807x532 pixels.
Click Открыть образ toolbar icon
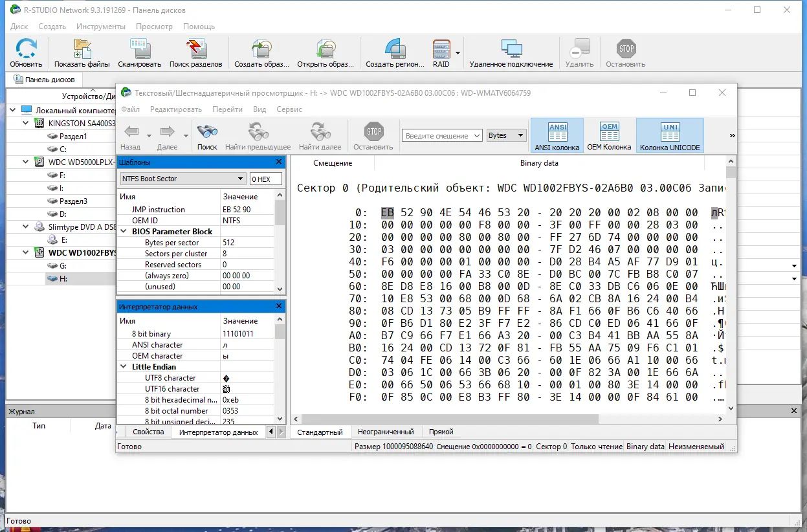click(326, 49)
